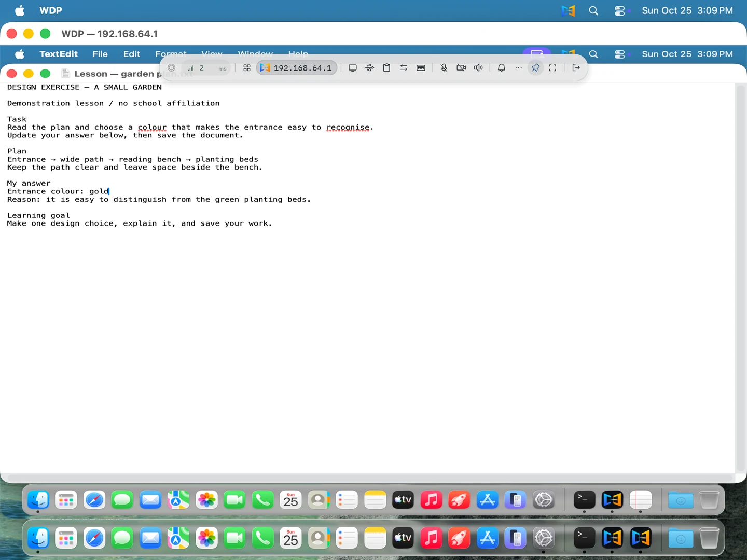Open the keyboard icon in the WDP toolbar
Image resolution: width=747 pixels, height=560 pixels.
click(x=421, y=68)
